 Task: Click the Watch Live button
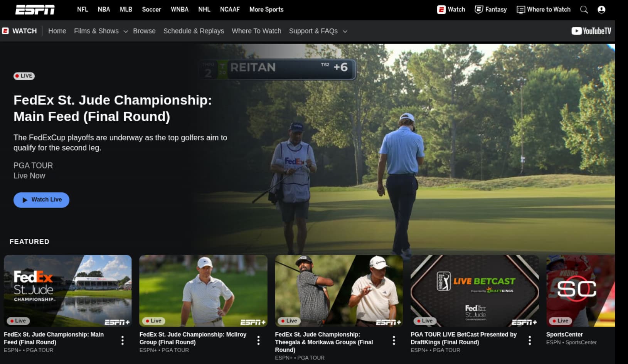[41, 200]
